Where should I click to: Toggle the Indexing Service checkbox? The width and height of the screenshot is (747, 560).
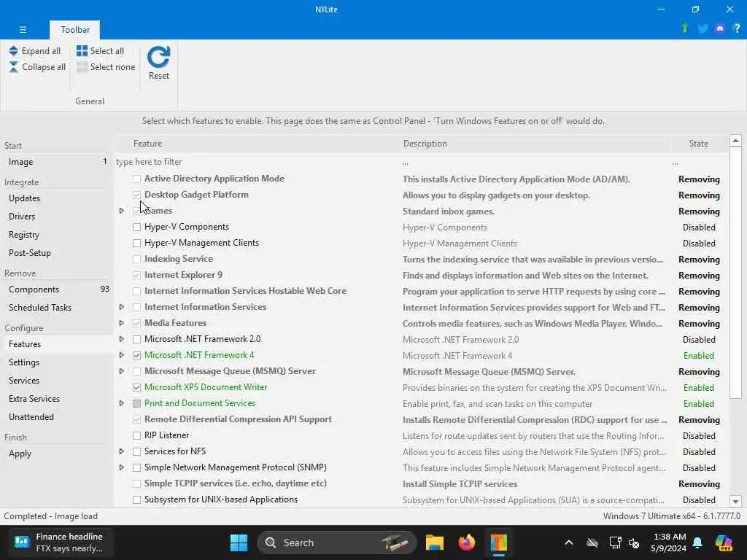pos(136,259)
